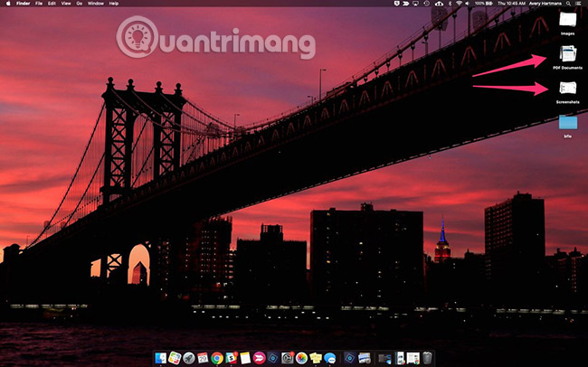Open Calendar from the Dock
The image size is (588, 367).
(203, 358)
